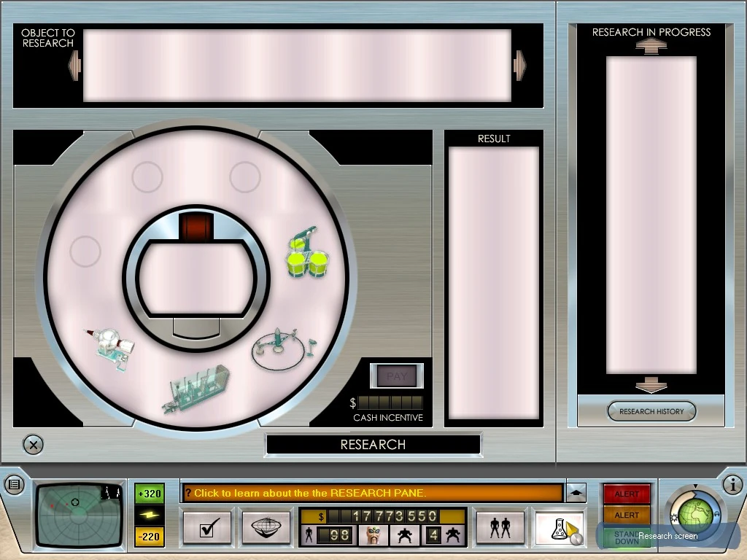Open the menu list icon at bottom-left
The image size is (747, 560).
tap(15, 485)
